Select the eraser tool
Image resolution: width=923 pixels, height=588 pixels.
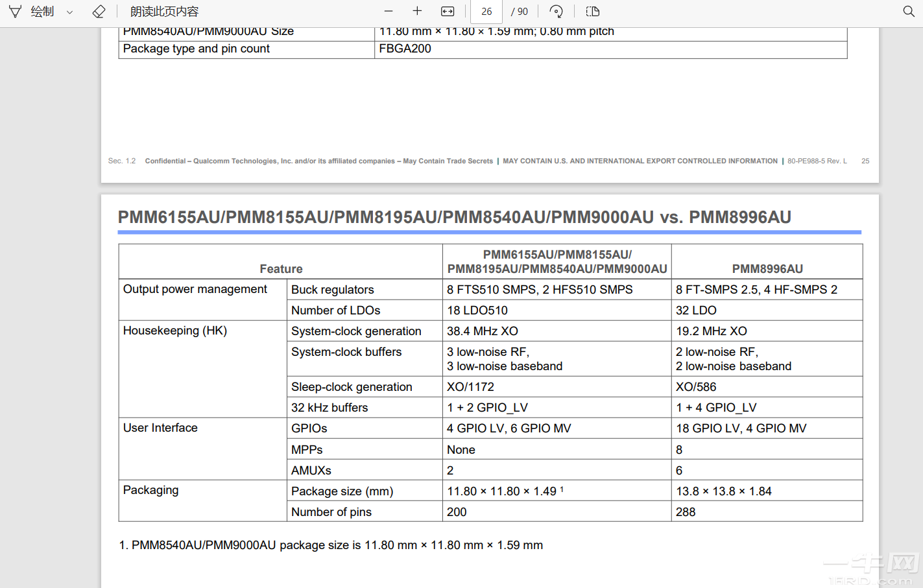[x=99, y=12]
